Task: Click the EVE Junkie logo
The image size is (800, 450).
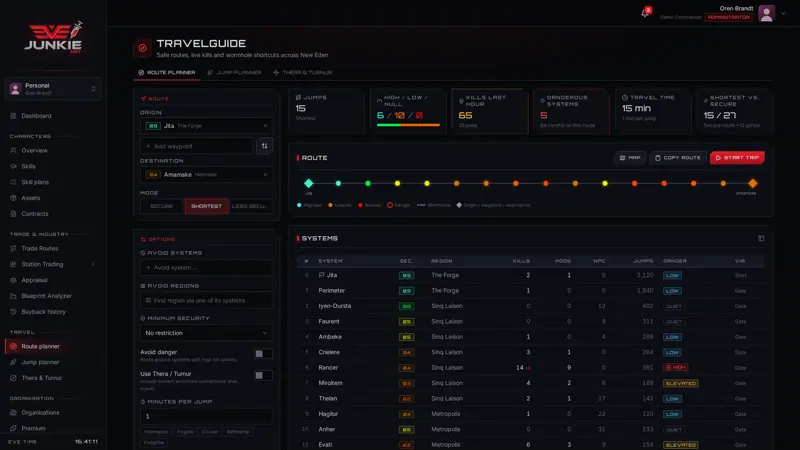Action: click(x=54, y=37)
